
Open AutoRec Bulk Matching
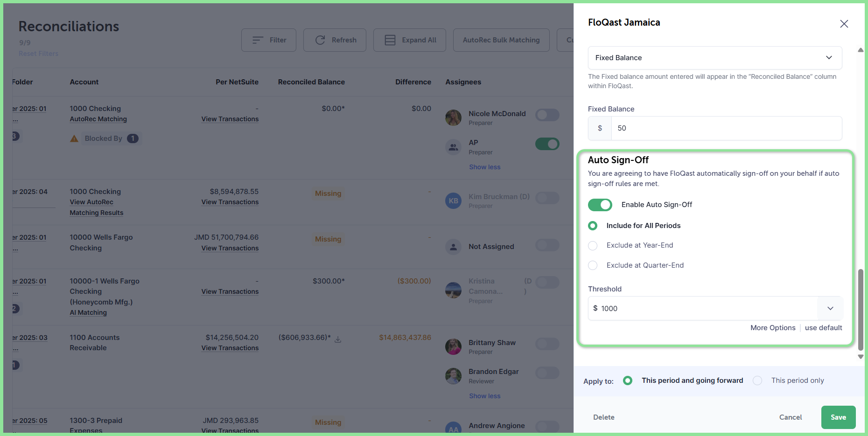pyautogui.click(x=501, y=40)
